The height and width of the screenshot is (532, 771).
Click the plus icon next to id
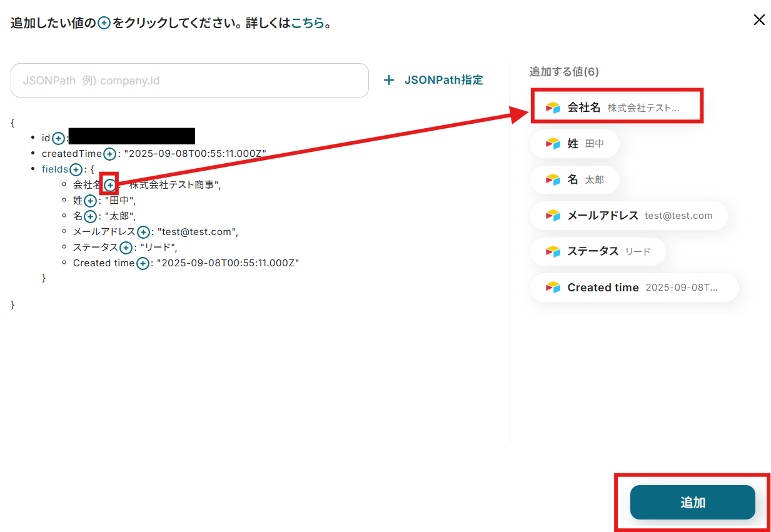tap(58, 138)
